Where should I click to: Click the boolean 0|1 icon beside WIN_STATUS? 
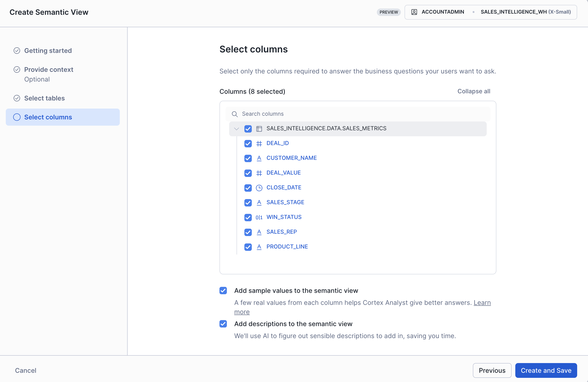coord(259,217)
